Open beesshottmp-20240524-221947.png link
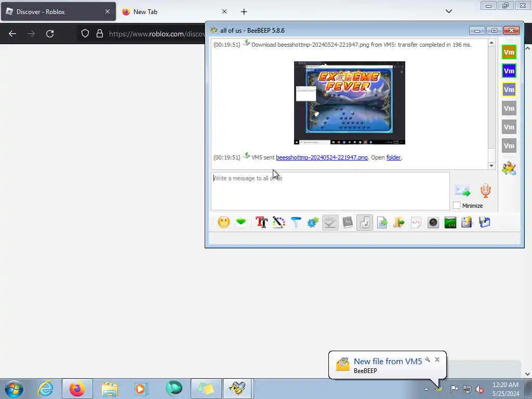Image resolution: width=532 pixels, height=399 pixels. point(322,157)
